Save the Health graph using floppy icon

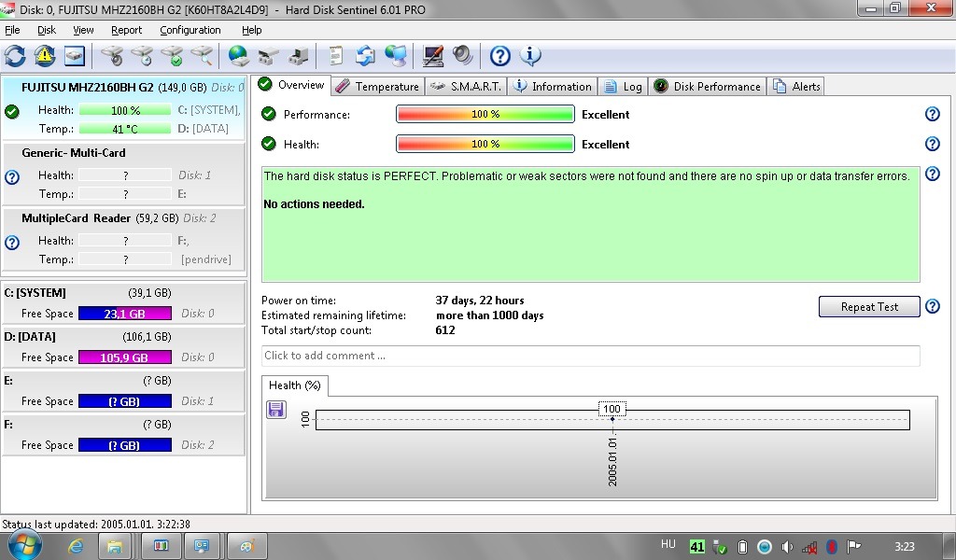coord(276,410)
